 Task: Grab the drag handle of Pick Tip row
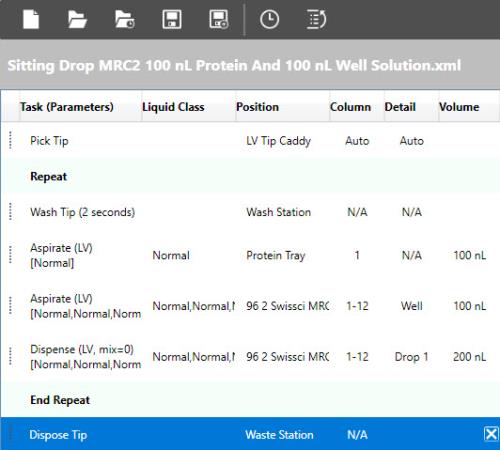10,140
